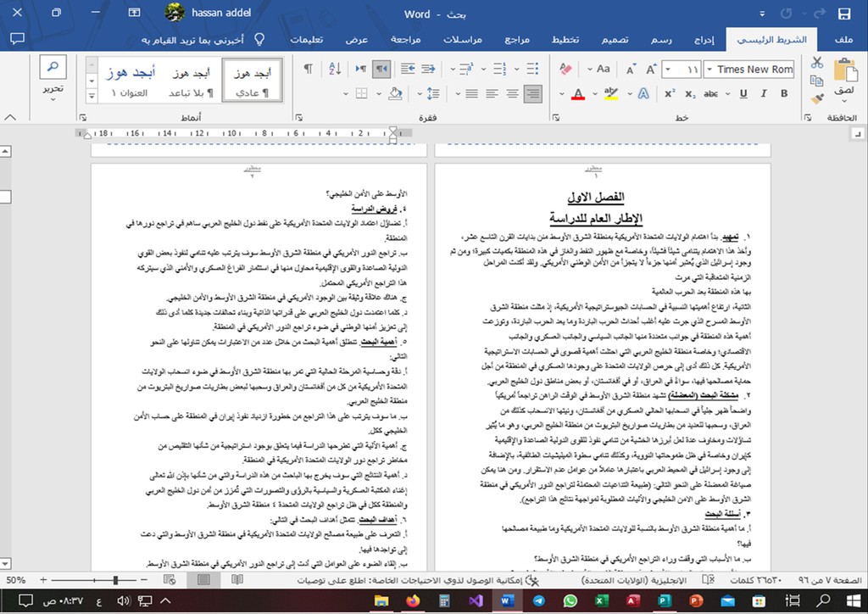Viewport: 868px width, 614px height.
Task: Open the paste لصق options arrow
Action: tap(843, 100)
